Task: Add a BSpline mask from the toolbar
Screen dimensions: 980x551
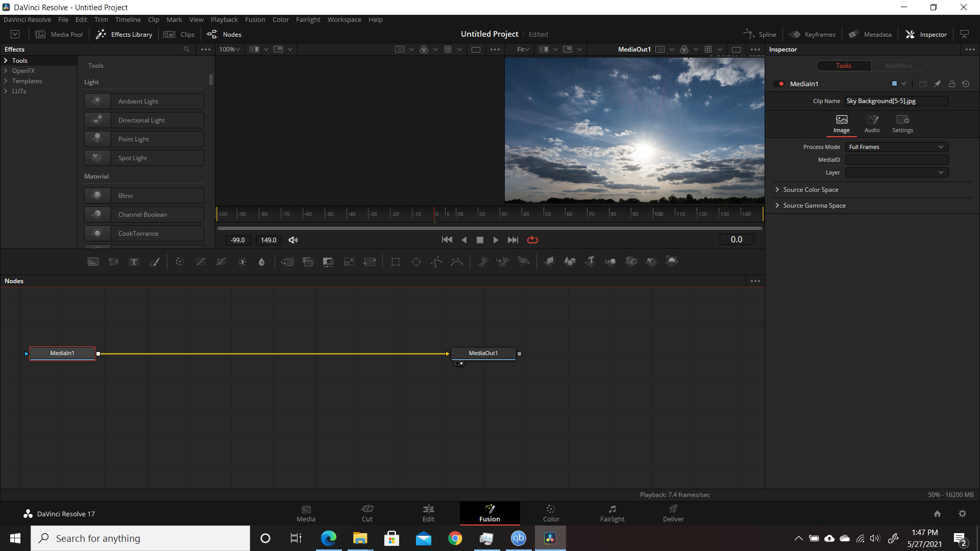Action: (457, 262)
